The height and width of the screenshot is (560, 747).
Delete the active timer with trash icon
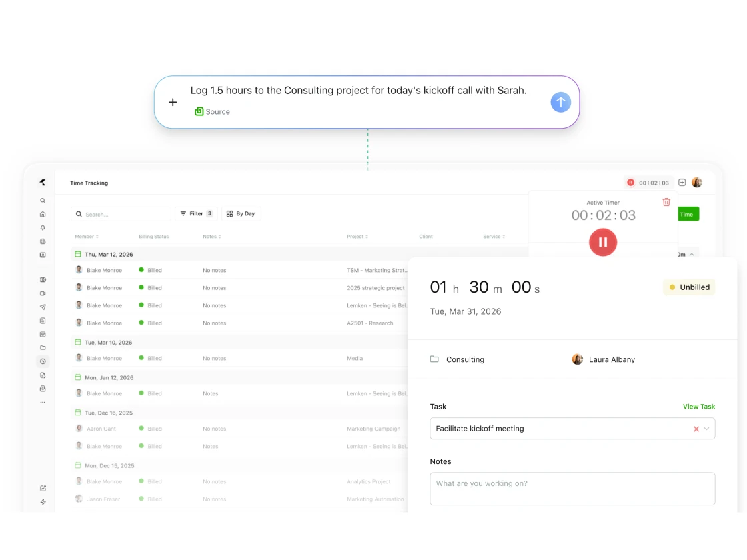pyautogui.click(x=666, y=202)
